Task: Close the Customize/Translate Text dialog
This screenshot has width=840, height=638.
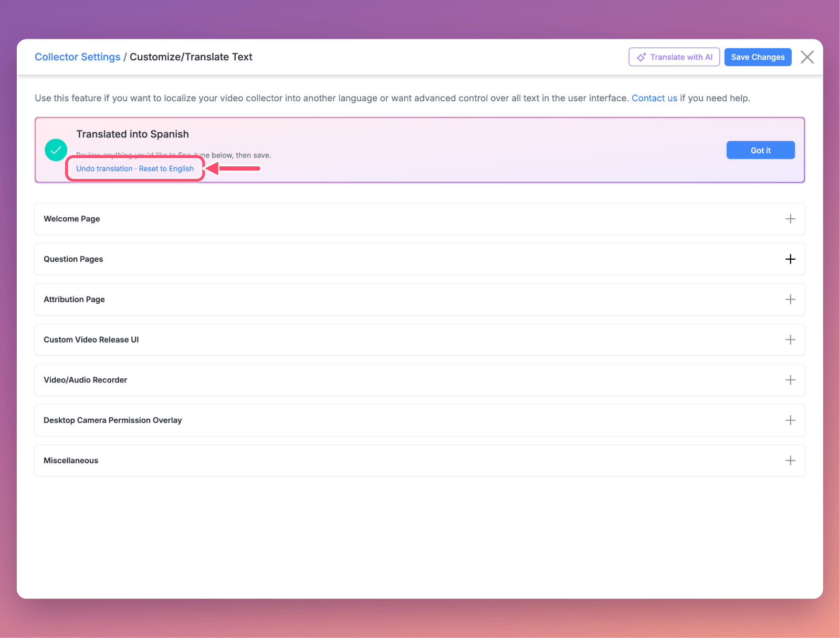Action: point(807,57)
